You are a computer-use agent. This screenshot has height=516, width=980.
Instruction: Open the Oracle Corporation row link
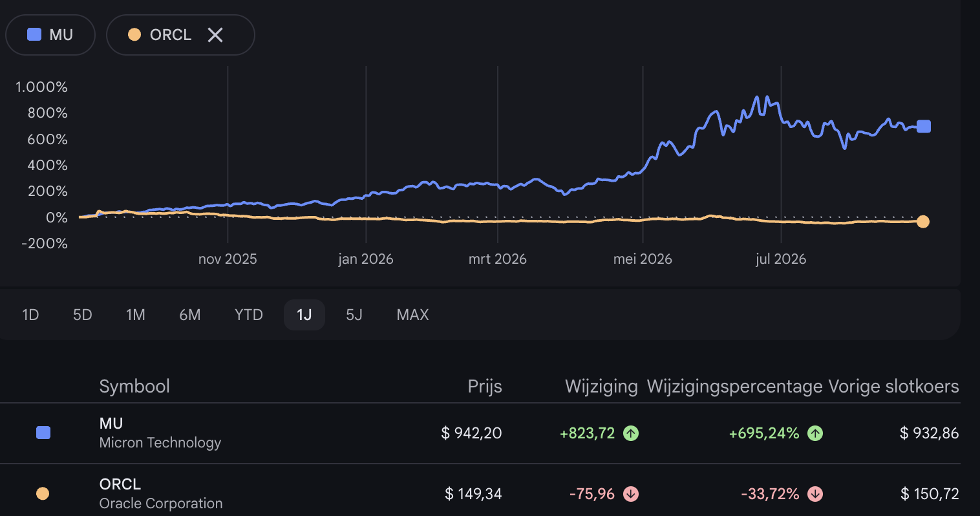tap(480, 494)
